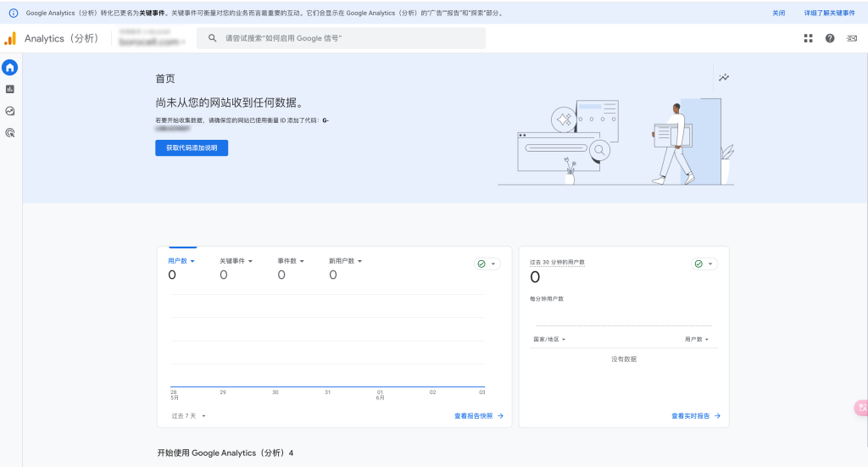Click the Analytics（分析） product name
868x467 pixels.
click(61, 38)
